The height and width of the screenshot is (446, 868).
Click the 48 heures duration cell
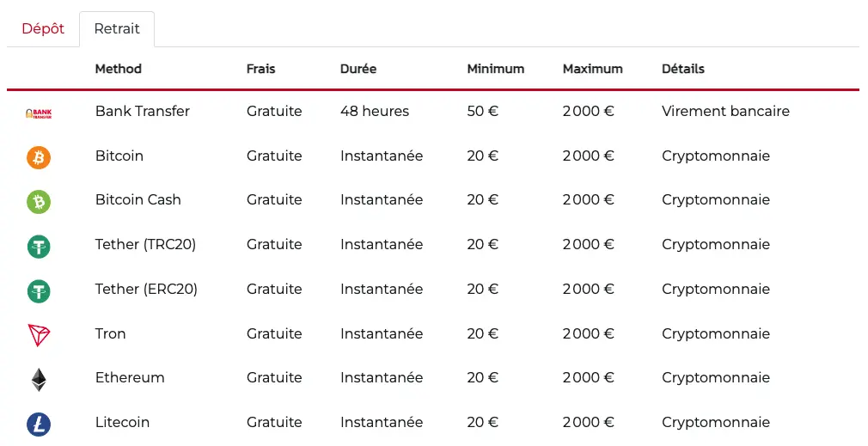pos(375,111)
